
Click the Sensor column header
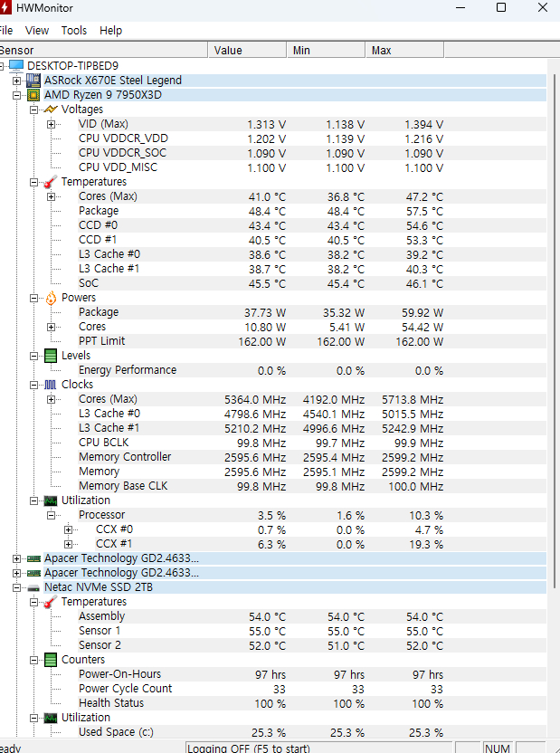coord(104,50)
